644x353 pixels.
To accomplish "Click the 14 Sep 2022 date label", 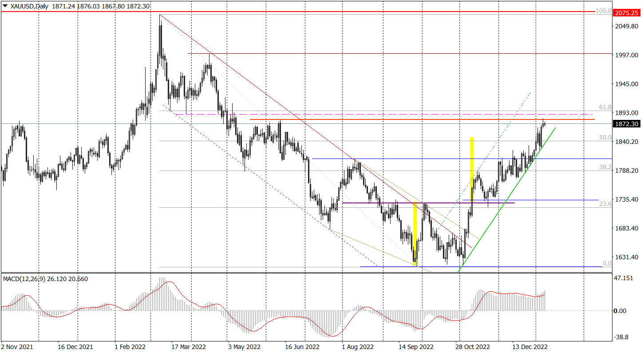I will tap(415, 346).
